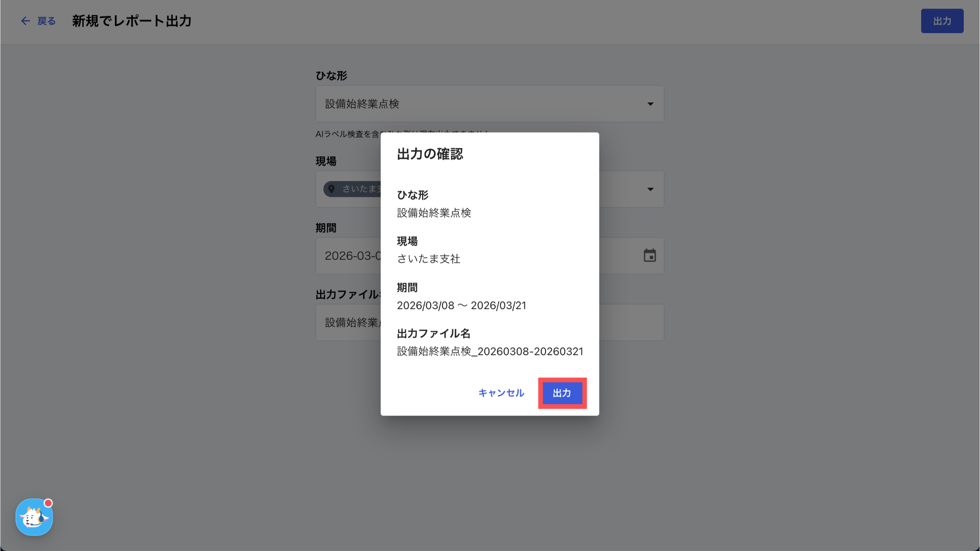
Task: Focus the 出力ファイル名 text field behind dialog
Action: (348, 323)
